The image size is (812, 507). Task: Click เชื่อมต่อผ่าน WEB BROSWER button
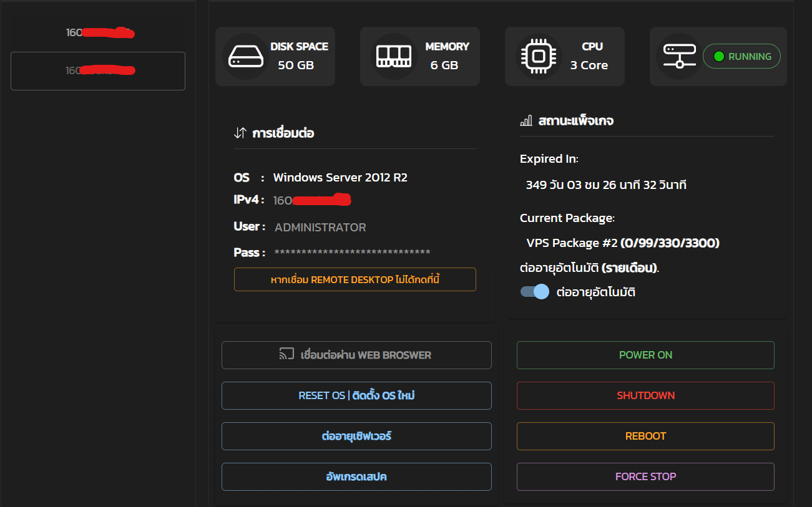click(x=356, y=355)
